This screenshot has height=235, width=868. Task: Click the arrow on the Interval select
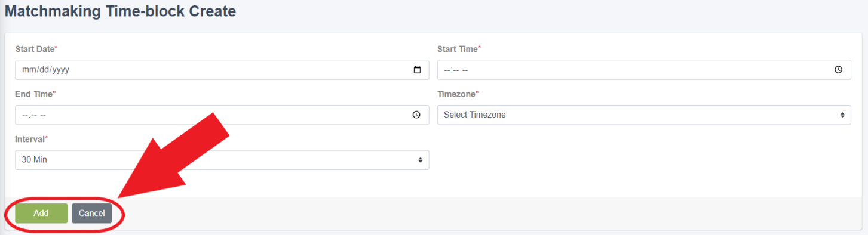420,160
